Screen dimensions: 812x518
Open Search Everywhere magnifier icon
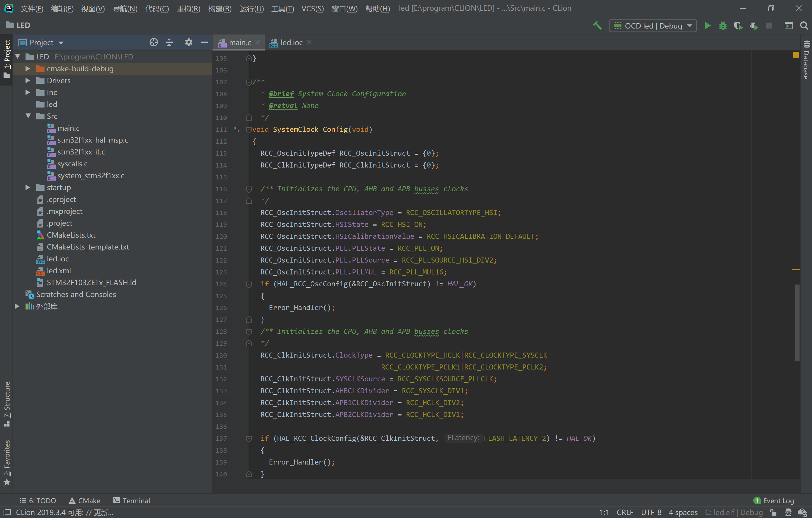804,26
